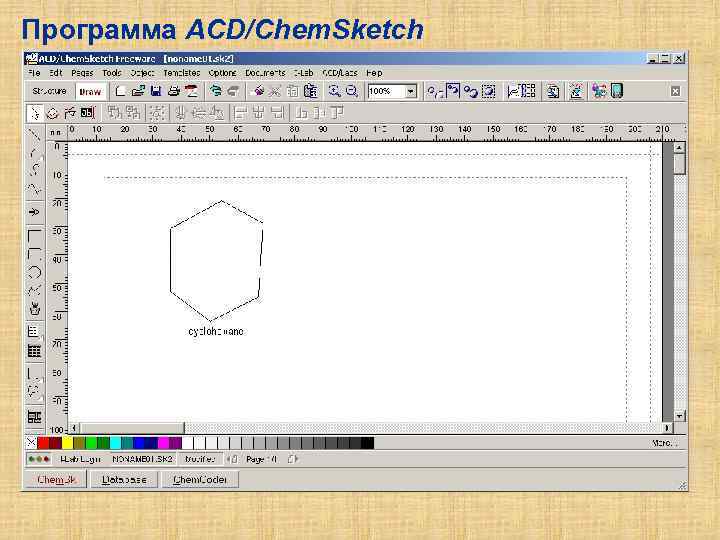Open the Templates menu
Viewport: 720px width, 540px height.
coord(181,73)
